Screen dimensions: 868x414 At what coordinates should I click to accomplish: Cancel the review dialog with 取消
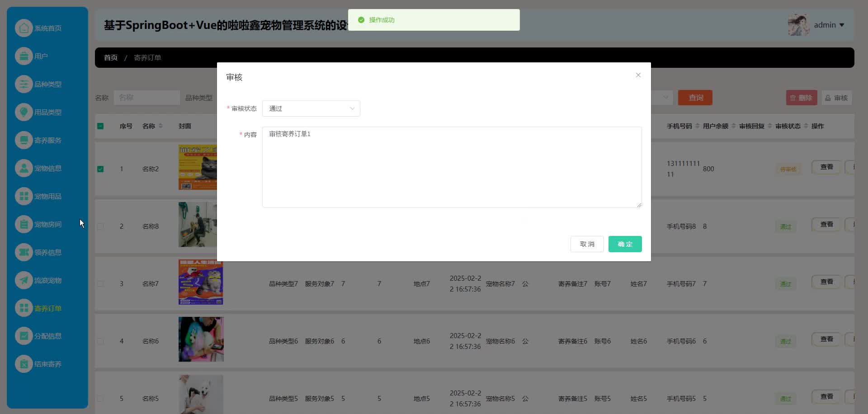(x=587, y=244)
